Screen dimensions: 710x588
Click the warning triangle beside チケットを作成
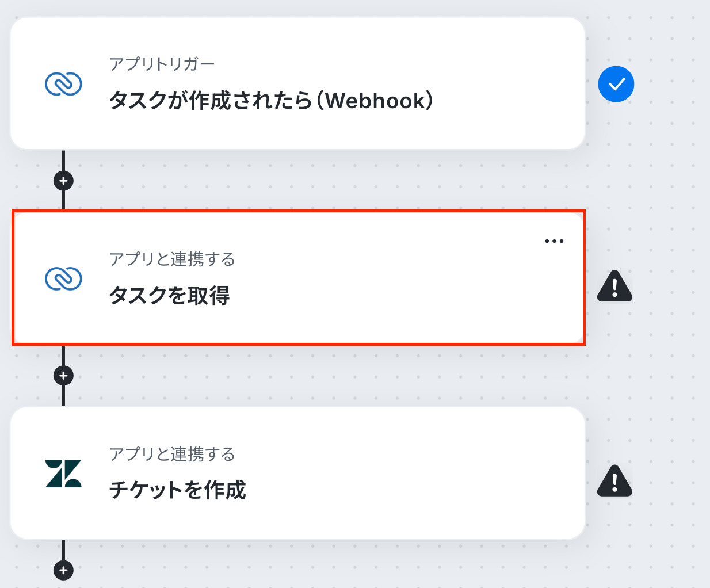click(615, 481)
